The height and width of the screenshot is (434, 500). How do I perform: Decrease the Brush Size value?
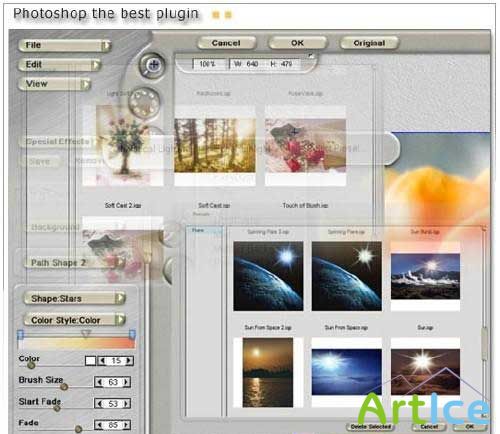[x=99, y=382]
